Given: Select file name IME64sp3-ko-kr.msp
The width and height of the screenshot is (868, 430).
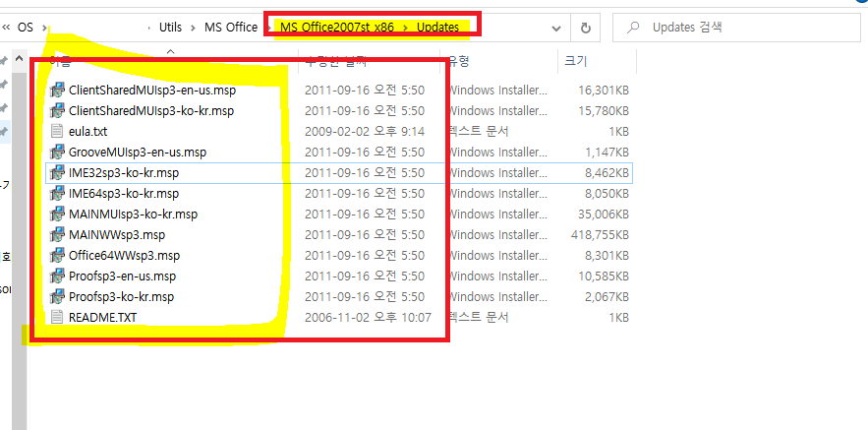Looking at the screenshot, I should coord(124,194).
